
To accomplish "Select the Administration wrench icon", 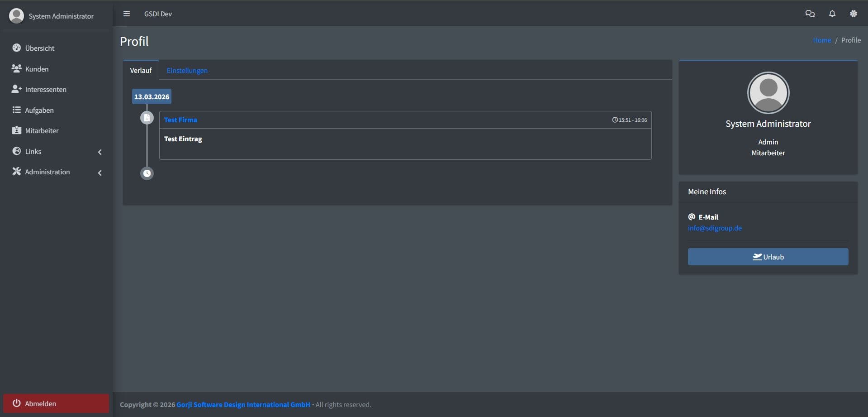I will (x=16, y=171).
